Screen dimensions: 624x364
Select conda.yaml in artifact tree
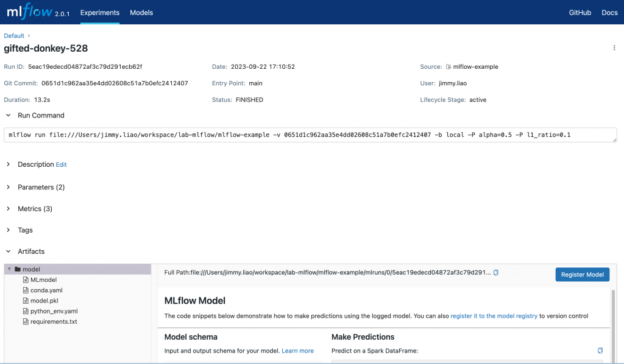click(46, 290)
